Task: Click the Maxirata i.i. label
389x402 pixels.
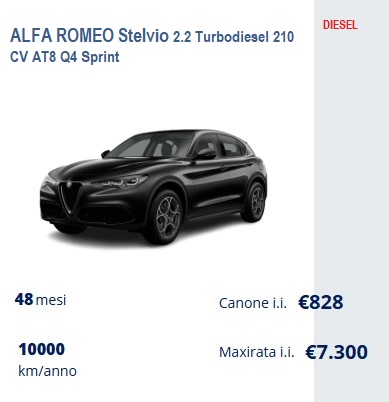Action: (257, 352)
